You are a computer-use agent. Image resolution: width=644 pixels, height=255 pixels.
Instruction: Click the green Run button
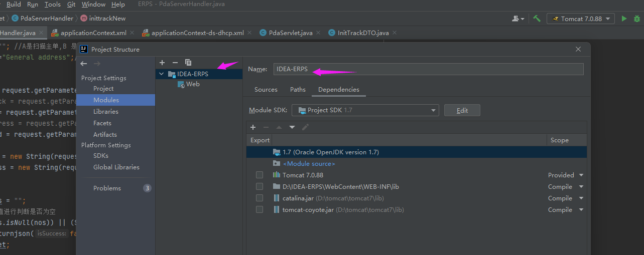624,19
